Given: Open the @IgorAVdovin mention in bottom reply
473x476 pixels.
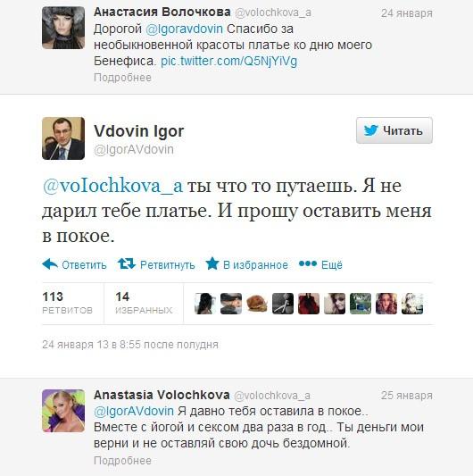Looking at the screenshot, I should coord(134,412).
